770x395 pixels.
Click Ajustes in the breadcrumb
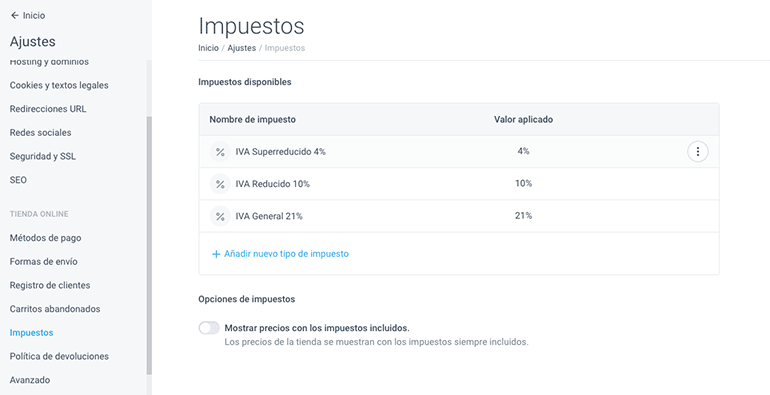[242, 48]
